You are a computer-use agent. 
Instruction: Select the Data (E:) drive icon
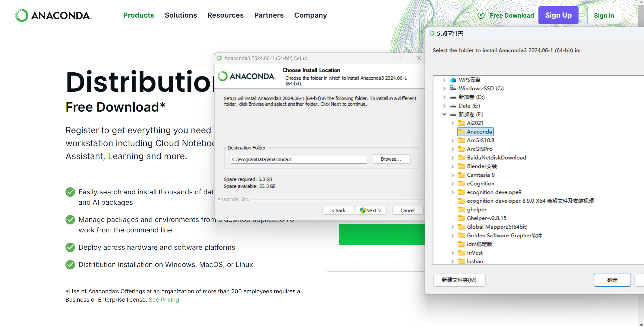tap(453, 106)
